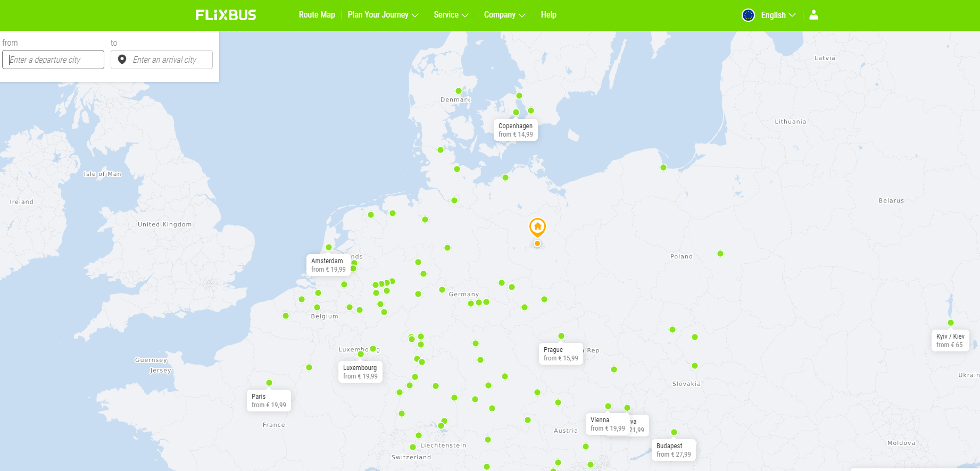Select the Copenhagen from € 14,99 label
Screen dimensions: 980x471
coord(516,130)
